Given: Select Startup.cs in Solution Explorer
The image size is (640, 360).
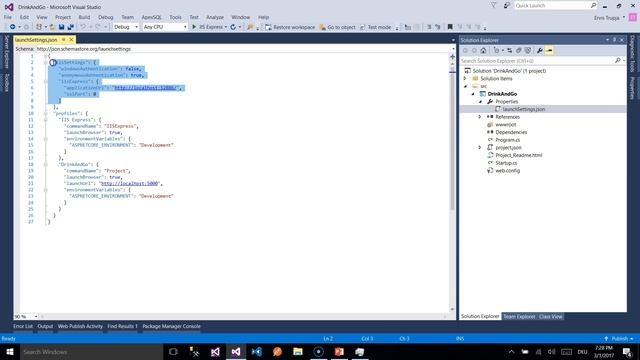Looking at the screenshot, I should tap(506, 163).
